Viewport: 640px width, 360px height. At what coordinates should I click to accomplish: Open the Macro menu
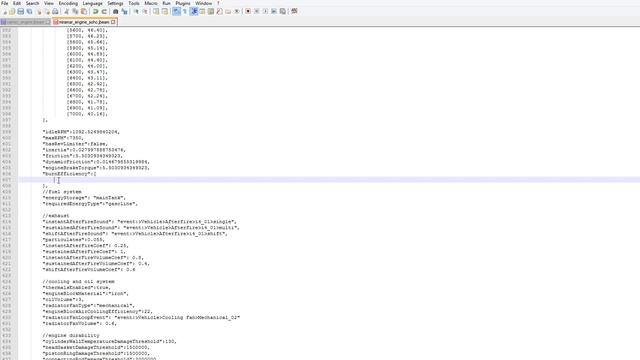[x=151, y=3]
